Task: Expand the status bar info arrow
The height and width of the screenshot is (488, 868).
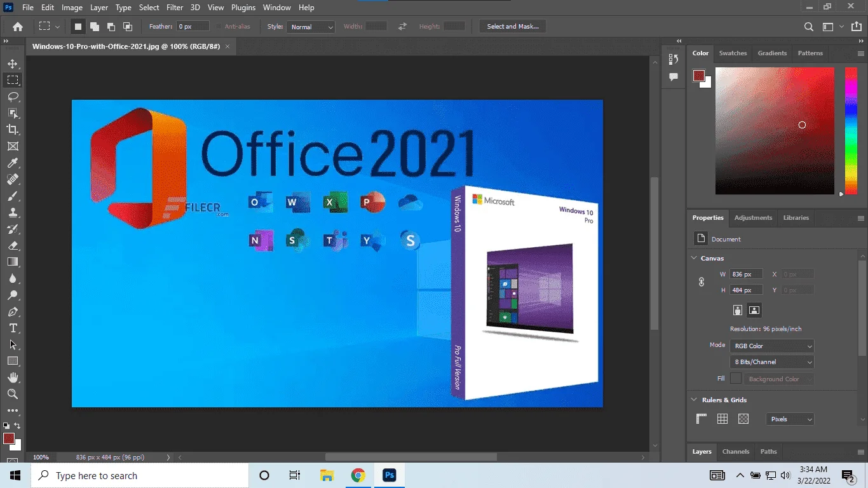Action: (x=168, y=457)
